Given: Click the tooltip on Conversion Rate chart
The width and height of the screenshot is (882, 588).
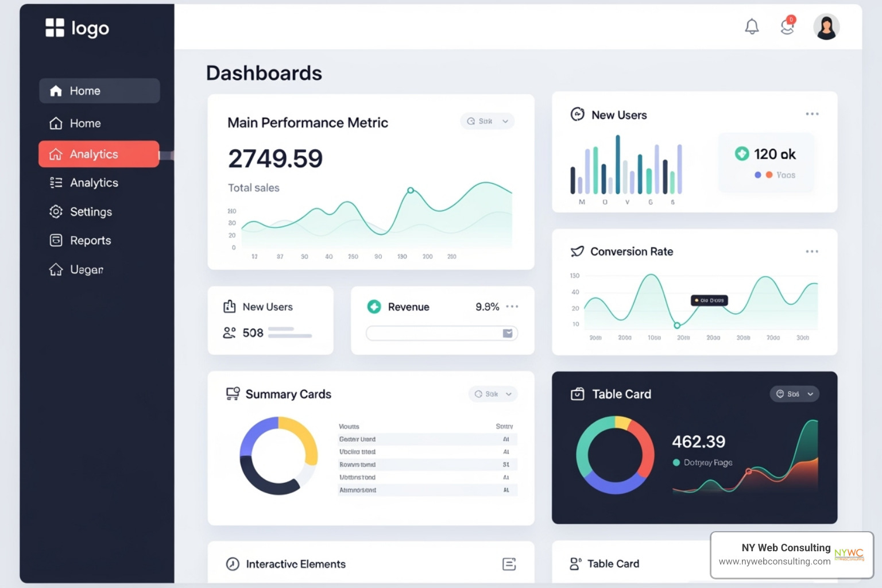Looking at the screenshot, I should pyautogui.click(x=709, y=300).
